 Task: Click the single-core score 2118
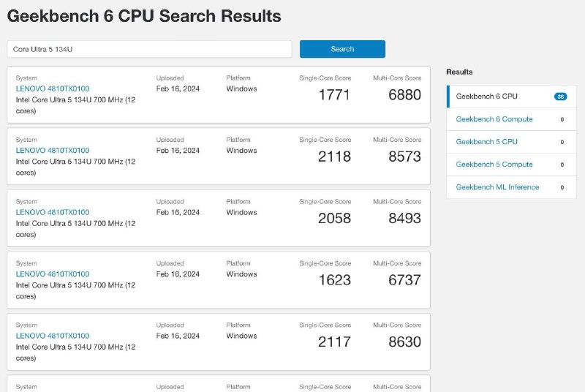click(334, 157)
